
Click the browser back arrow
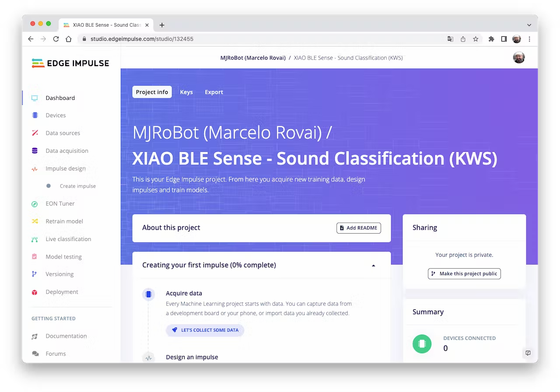31,39
